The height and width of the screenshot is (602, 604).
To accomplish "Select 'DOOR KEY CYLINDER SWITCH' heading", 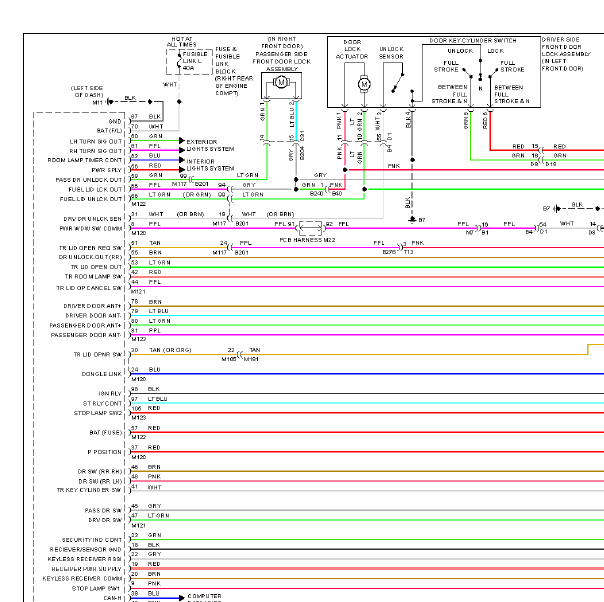I will pyautogui.click(x=473, y=40).
